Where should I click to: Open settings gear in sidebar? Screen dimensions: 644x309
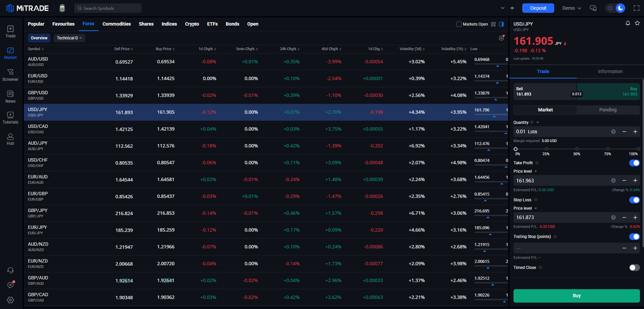10,300
